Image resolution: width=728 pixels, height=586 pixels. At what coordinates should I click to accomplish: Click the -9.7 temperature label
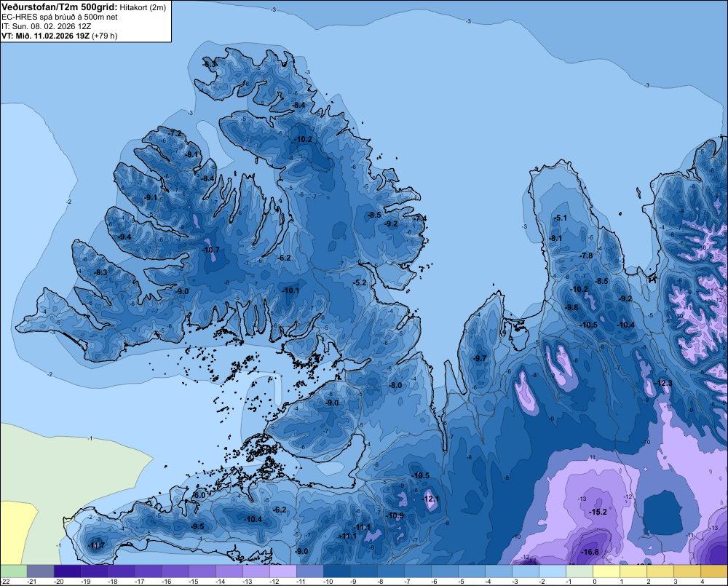pyautogui.click(x=480, y=358)
